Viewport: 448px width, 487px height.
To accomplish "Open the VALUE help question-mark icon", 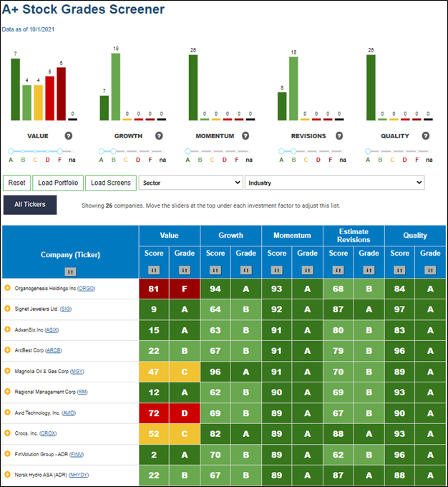I will (68, 136).
